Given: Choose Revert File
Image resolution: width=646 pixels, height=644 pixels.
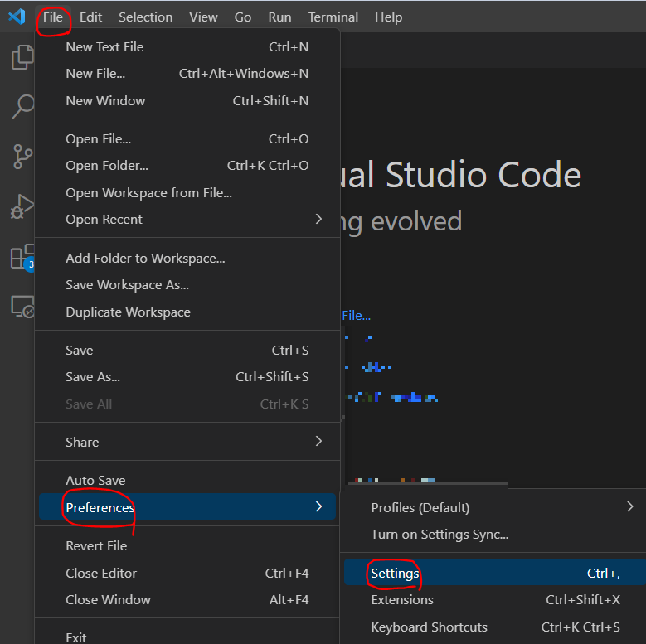Looking at the screenshot, I should point(187,546).
